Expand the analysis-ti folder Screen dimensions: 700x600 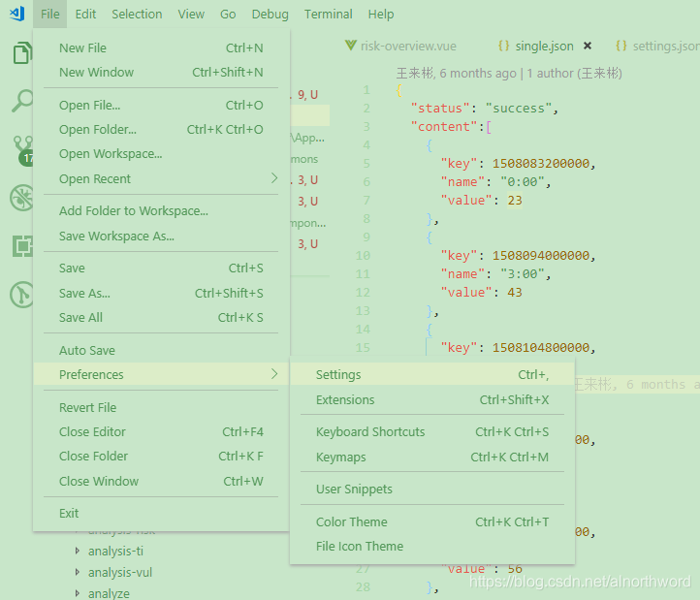[78, 551]
